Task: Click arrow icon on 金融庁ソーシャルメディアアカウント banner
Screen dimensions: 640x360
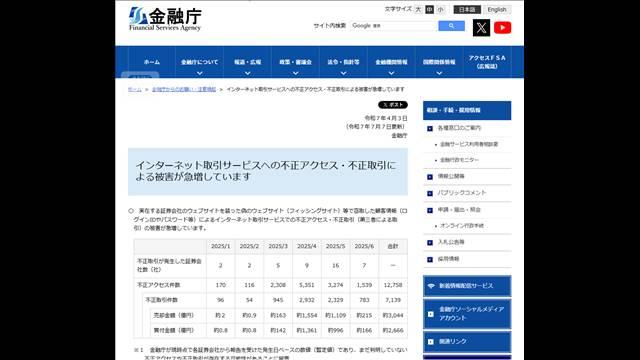Action: point(431,314)
